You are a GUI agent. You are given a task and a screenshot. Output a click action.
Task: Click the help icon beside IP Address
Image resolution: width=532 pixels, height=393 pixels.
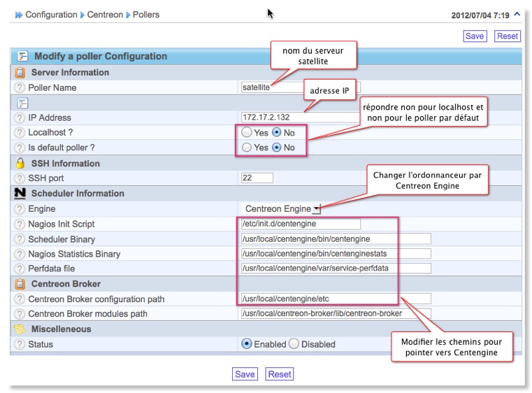[x=20, y=117]
